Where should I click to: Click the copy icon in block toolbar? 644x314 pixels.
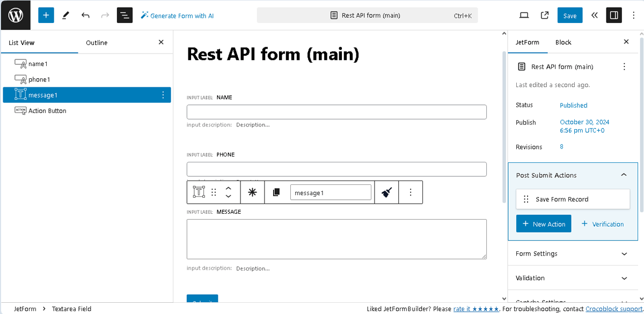click(276, 192)
